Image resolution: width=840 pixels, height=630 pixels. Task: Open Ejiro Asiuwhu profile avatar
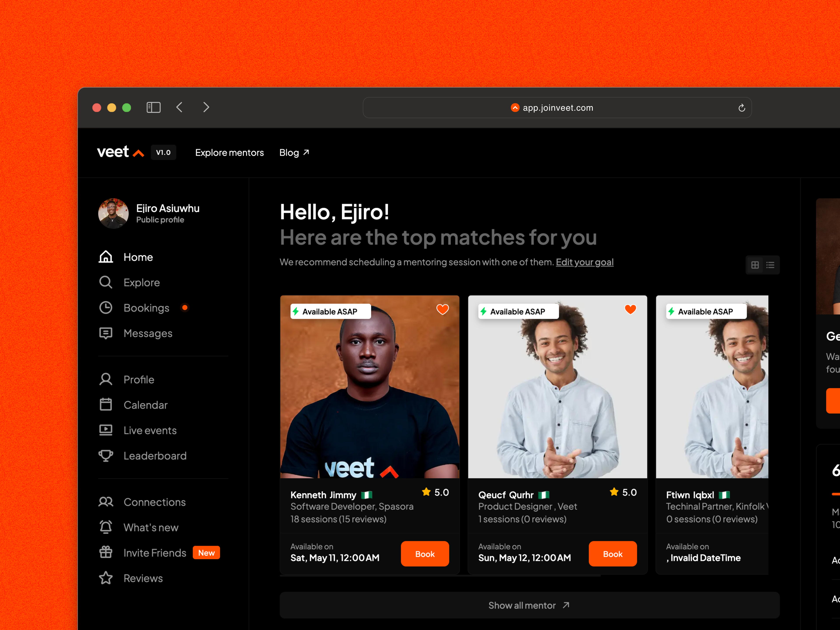click(x=113, y=213)
